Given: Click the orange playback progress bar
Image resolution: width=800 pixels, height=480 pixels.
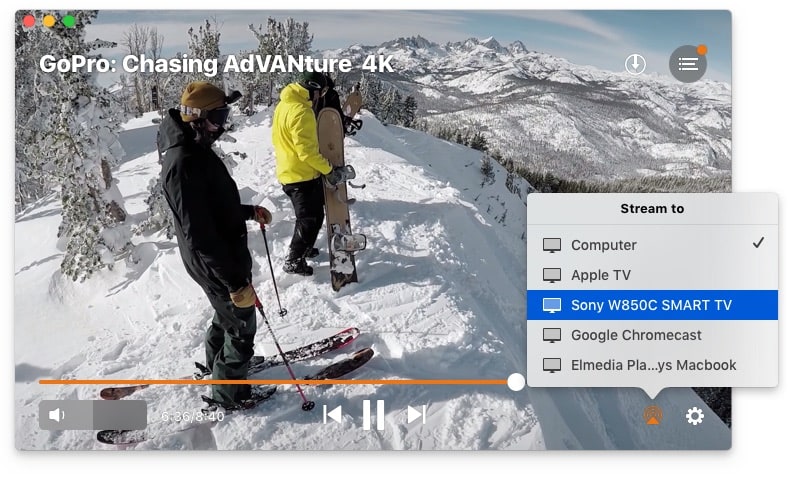Looking at the screenshot, I should click(x=273, y=382).
